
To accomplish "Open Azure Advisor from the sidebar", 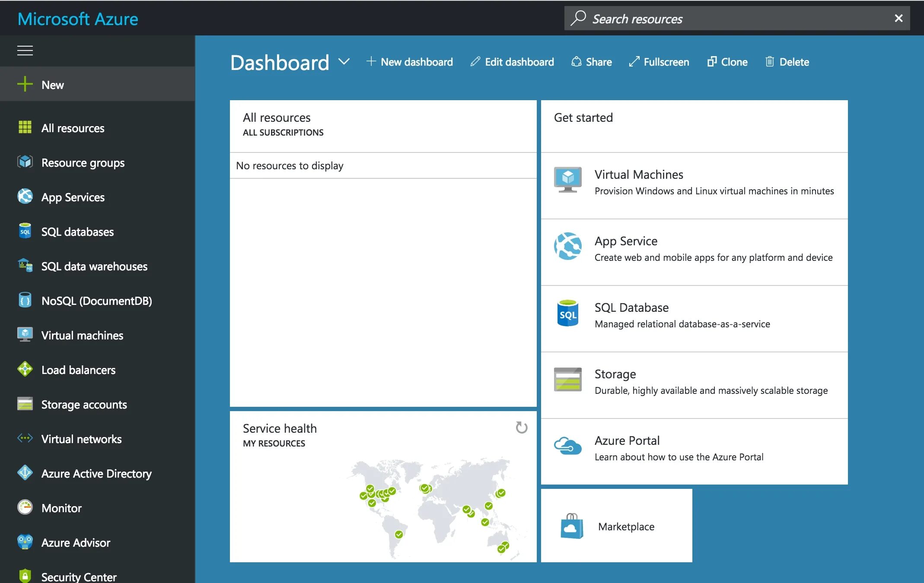I will (x=75, y=542).
